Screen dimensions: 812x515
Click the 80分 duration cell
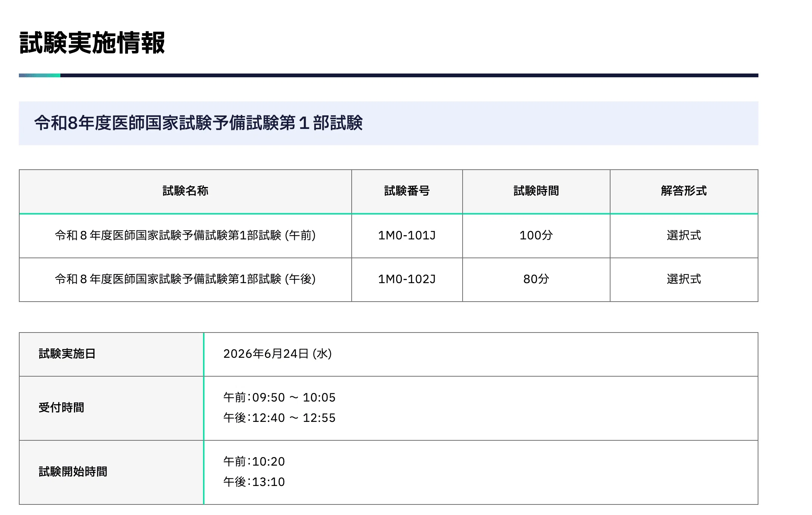tap(536, 279)
